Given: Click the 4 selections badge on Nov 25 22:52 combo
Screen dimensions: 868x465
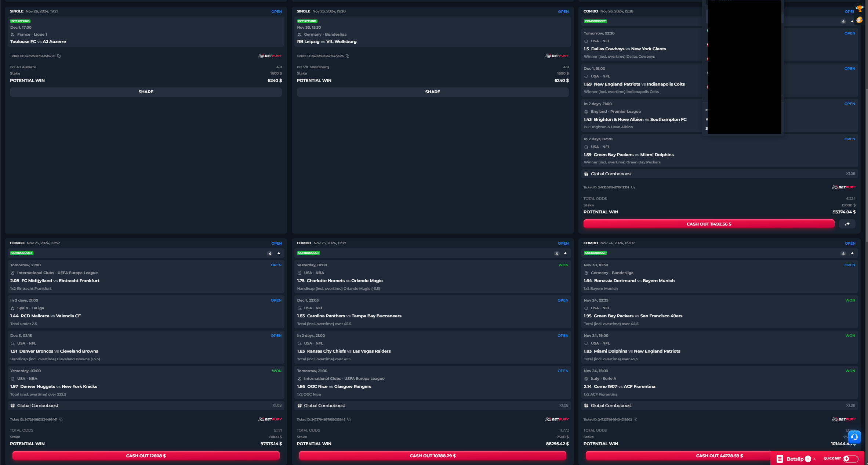Looking at the screenshot, I should click(270, 253).
